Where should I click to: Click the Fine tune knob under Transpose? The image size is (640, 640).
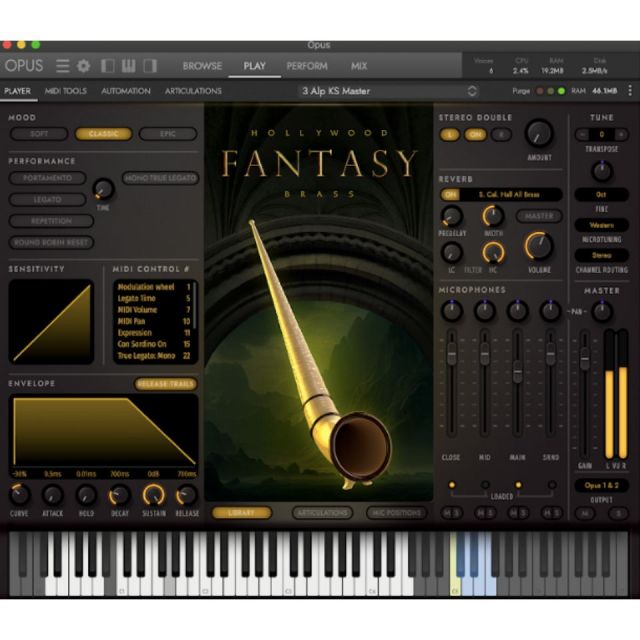[602, 171]
